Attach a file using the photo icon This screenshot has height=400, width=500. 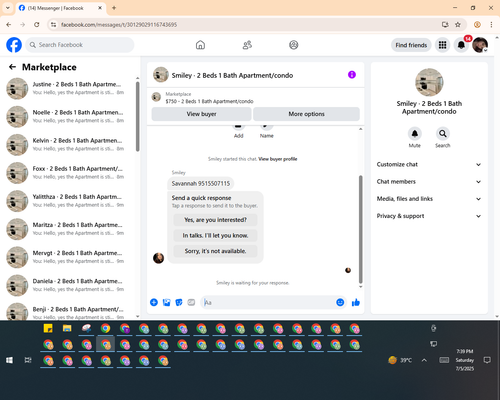(x=166, y=302)
